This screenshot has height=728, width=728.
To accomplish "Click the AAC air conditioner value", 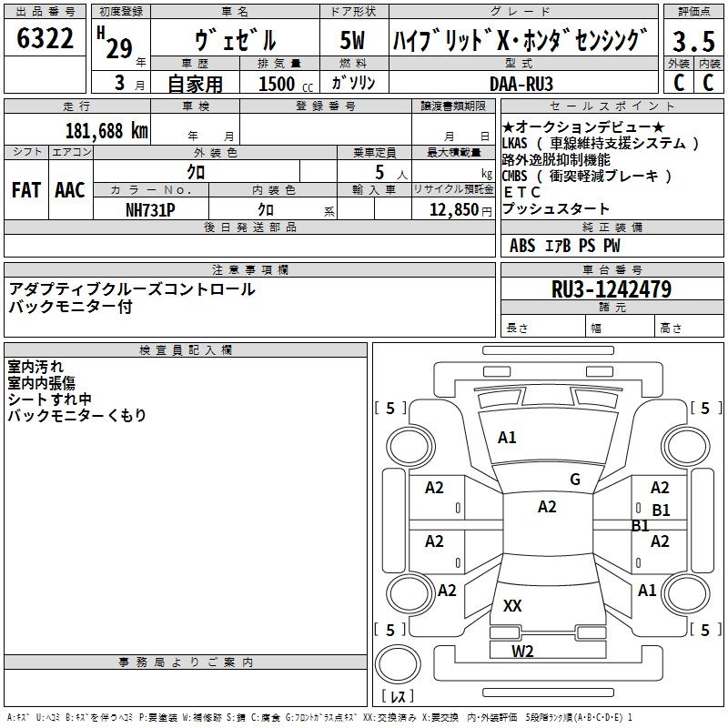I will [70, 190].
